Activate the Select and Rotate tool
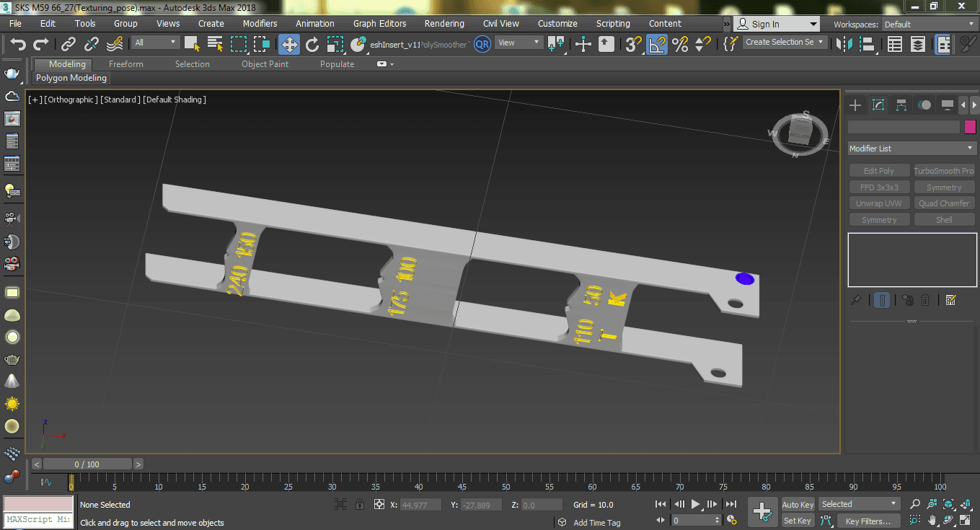Image resolution: width=980 pixels, height=530 pixels. click(x=312, y=45)
